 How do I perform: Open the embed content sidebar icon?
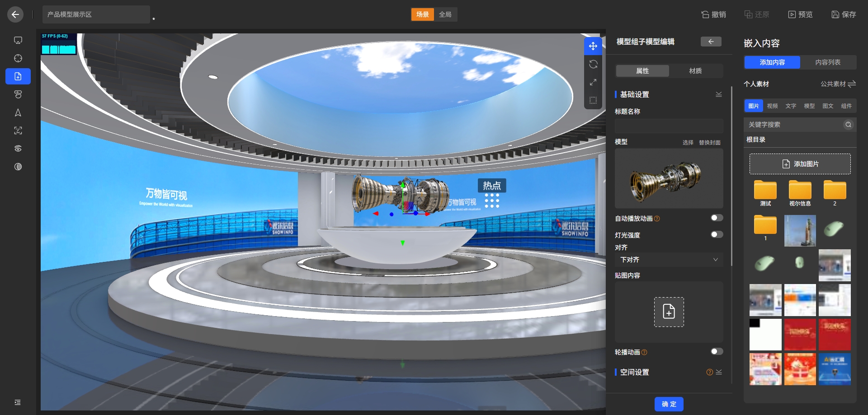18,76
